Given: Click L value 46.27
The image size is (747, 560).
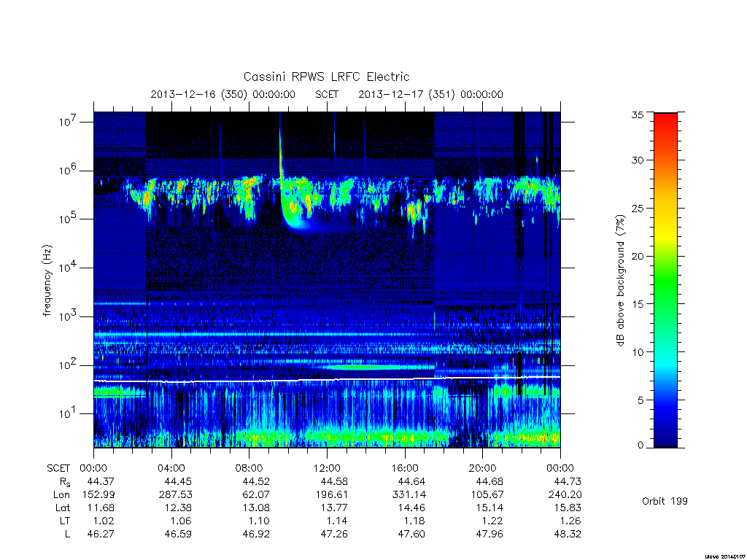Looking at the screenshot, I should [101, 534].
